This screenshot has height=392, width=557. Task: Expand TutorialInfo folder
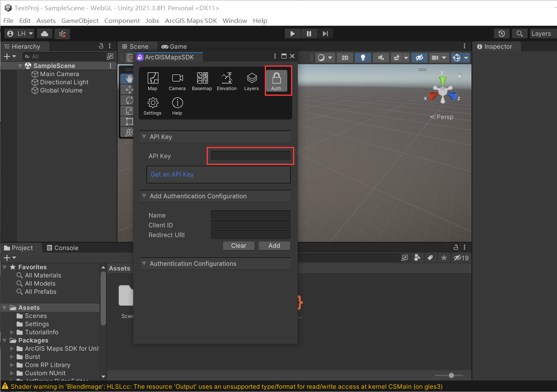[x=12, y=332]
